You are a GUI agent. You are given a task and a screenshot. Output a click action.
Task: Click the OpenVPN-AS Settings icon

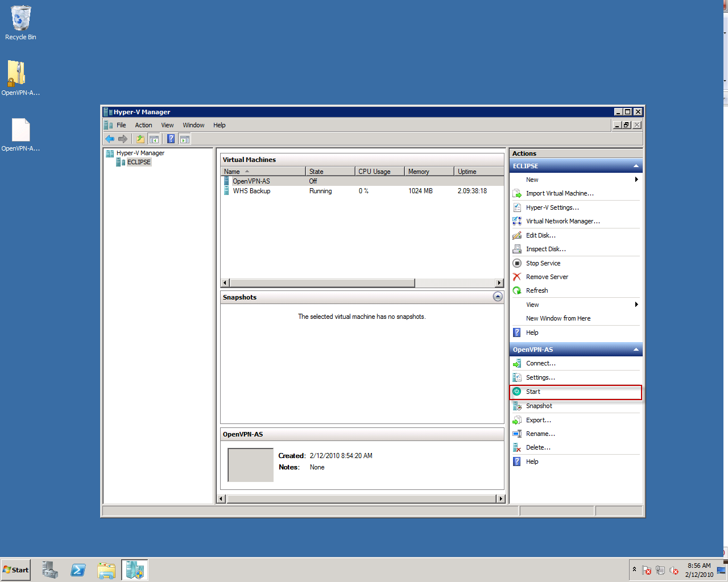[517, 377]
